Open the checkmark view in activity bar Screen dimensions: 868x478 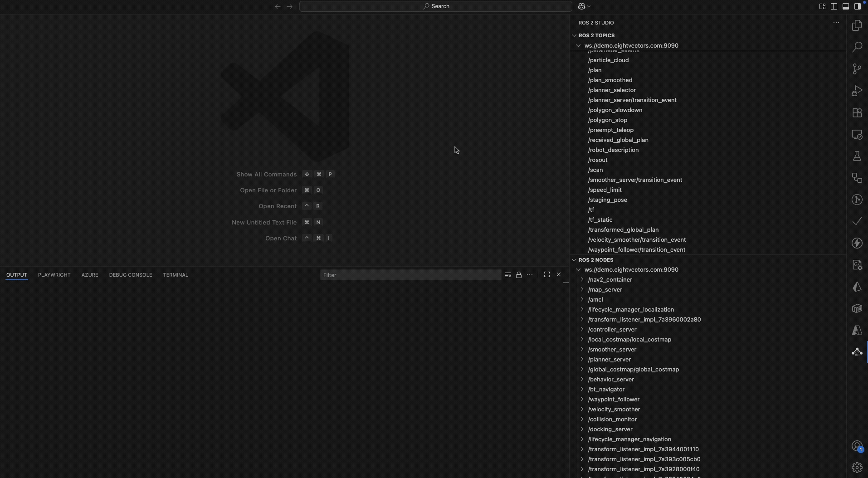[x=857, y=221]
